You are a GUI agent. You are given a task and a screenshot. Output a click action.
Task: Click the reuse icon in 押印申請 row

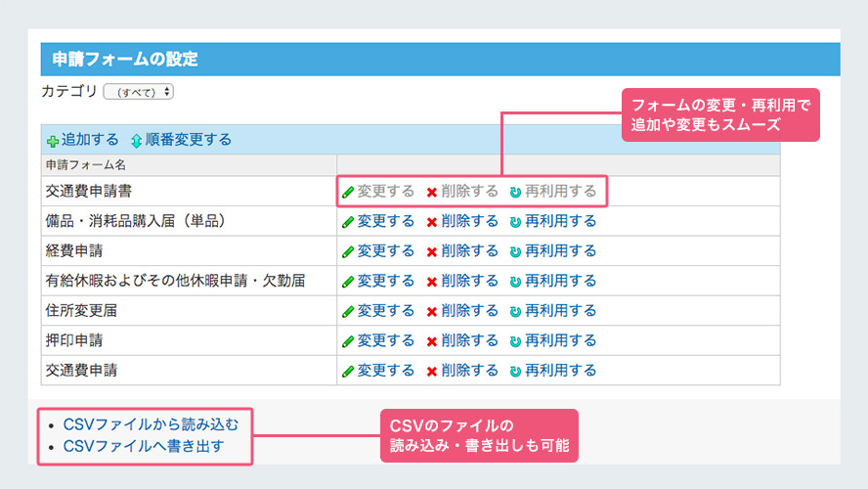[515, 341]
